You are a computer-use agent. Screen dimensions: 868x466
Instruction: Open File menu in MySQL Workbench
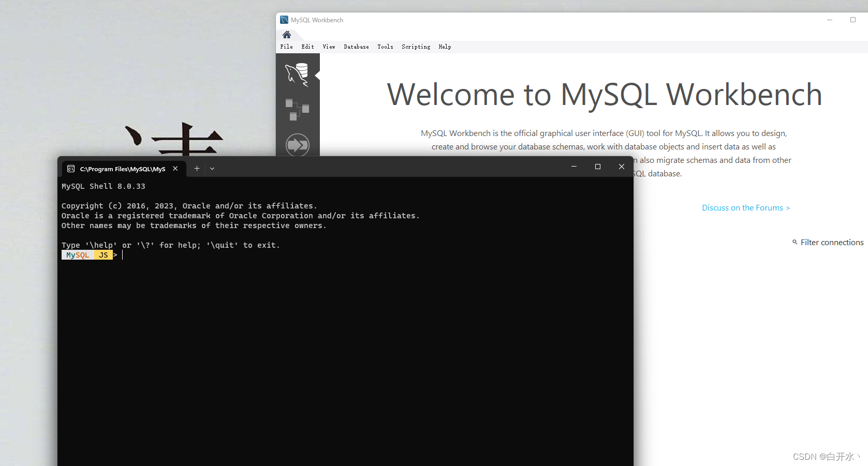[287, 47]
